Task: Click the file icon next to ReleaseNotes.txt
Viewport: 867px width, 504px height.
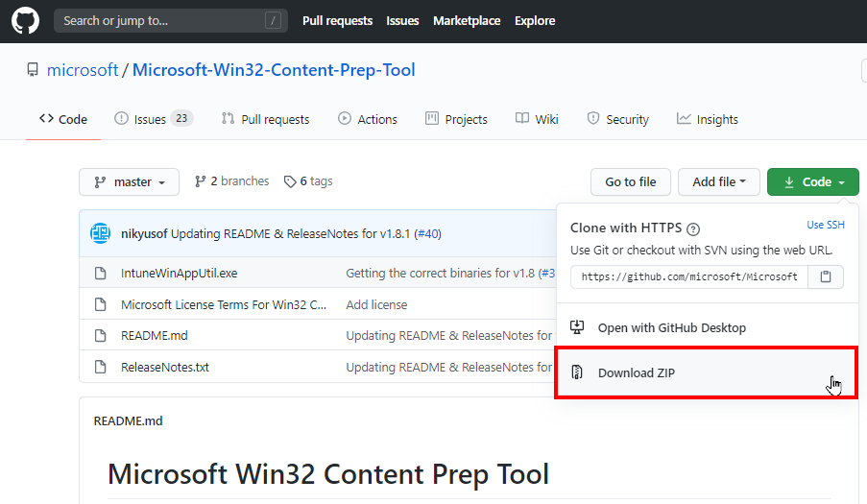Action: 100,367
